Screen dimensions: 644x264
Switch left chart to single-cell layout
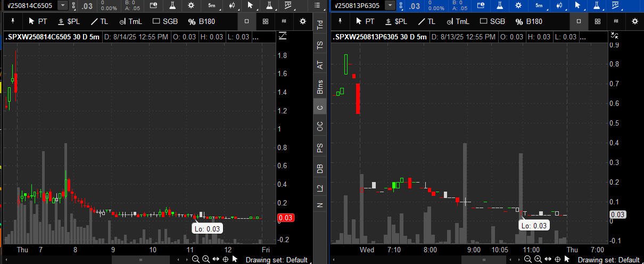pos(246,21)
